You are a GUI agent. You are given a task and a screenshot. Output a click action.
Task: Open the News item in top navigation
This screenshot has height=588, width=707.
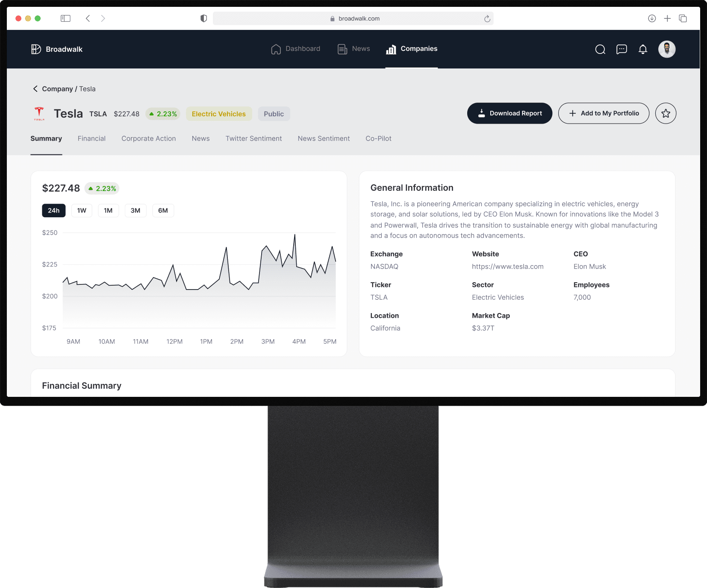click(353, 49)
